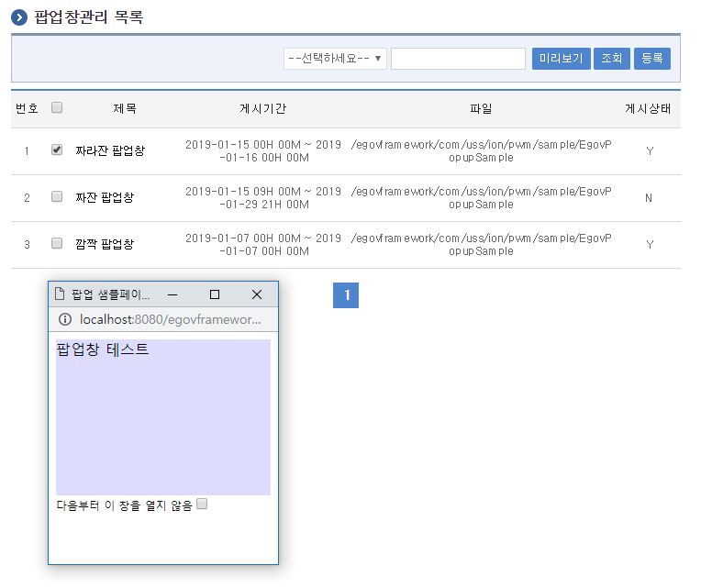Close the popup sample window
This screenshot has width=701, height=588.
tap(257, 294)
